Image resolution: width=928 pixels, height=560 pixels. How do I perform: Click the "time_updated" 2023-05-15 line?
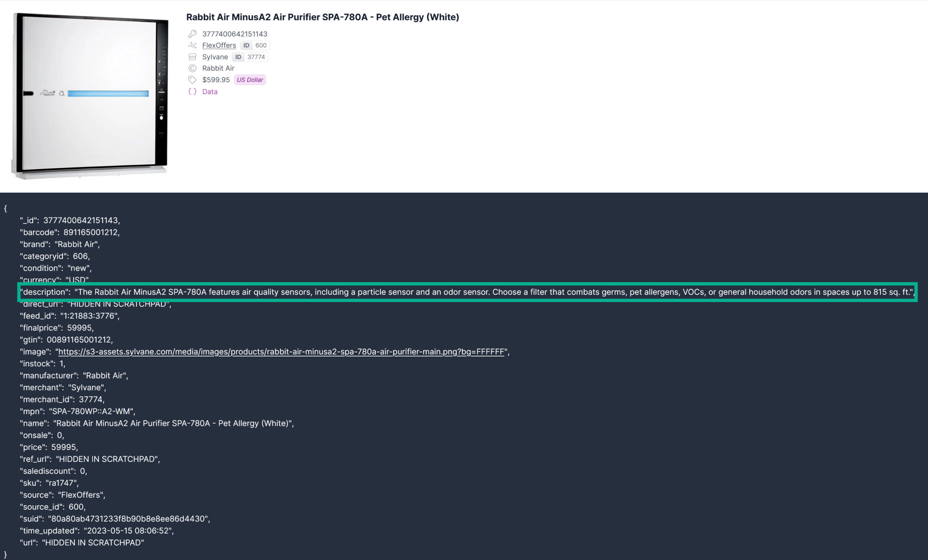click(97, 531)
